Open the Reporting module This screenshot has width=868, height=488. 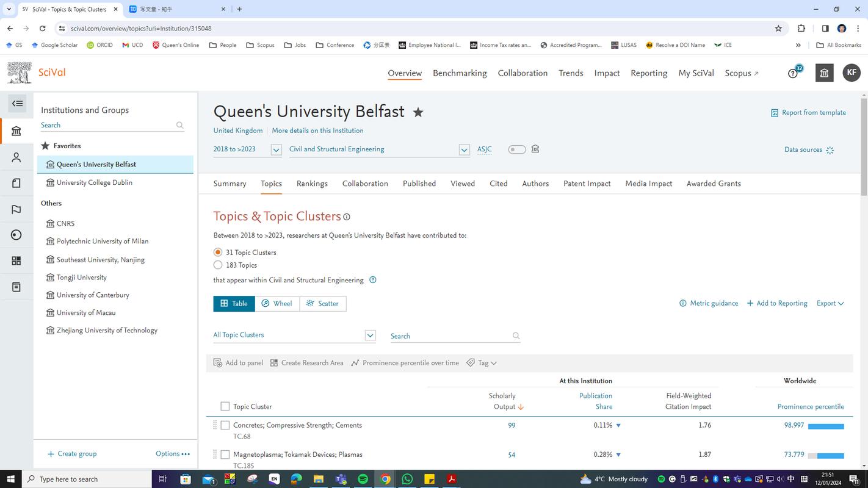(x=649, y=73)
